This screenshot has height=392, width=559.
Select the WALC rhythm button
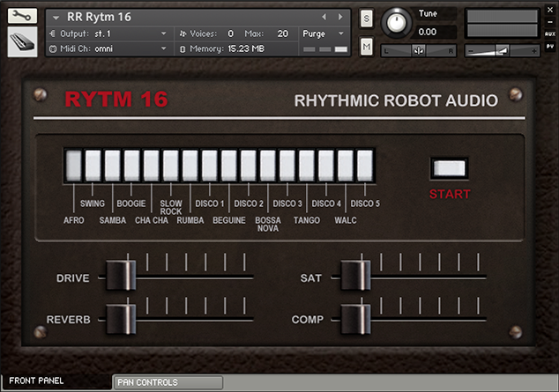coord(346,166)
